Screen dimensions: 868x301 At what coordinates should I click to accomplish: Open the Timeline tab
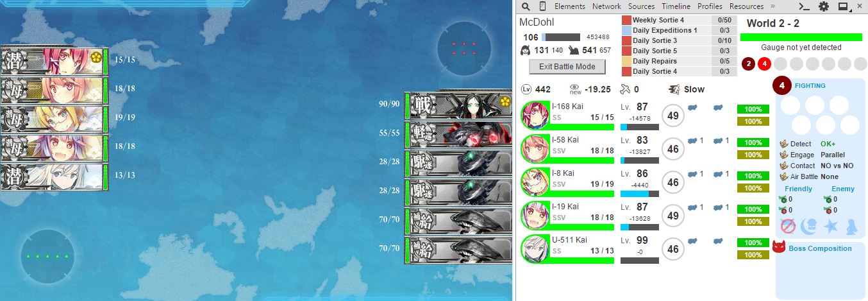pyautogui.click(x=676, y=6)
